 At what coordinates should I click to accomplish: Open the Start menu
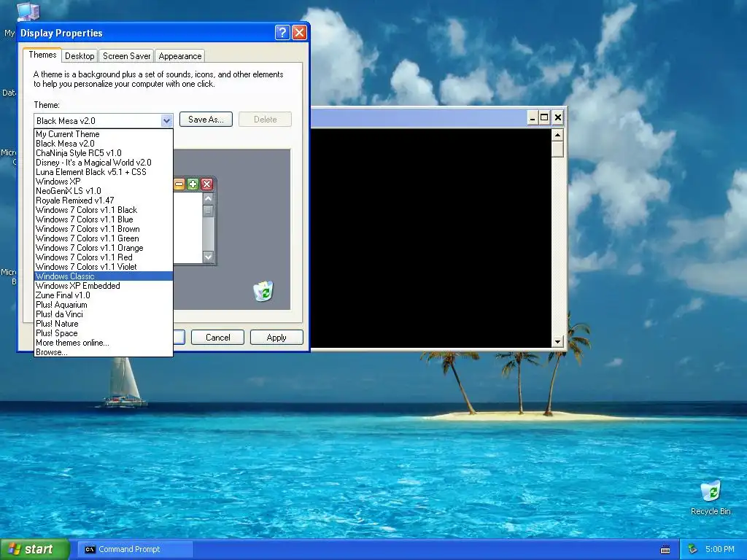tap(34, 549)
